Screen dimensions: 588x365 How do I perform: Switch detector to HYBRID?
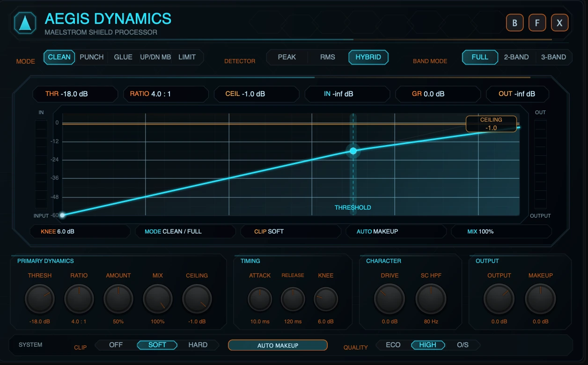click(x=368, y=57)
